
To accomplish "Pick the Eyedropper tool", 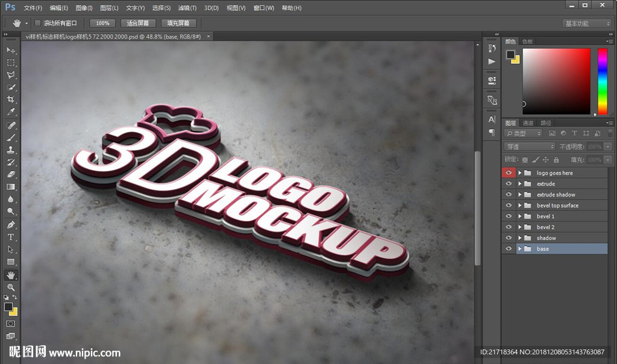I will pyautogui.click(x=11, y=113).
